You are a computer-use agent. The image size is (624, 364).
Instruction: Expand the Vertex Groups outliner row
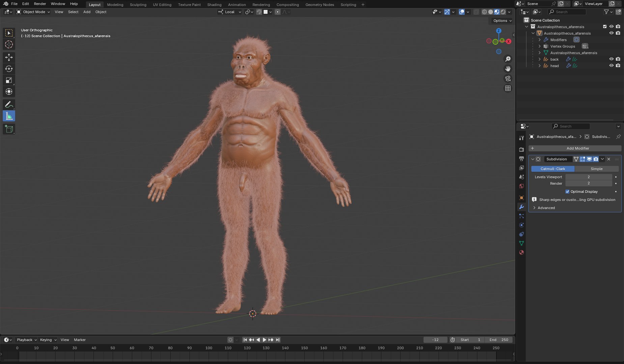click(539, 46)
